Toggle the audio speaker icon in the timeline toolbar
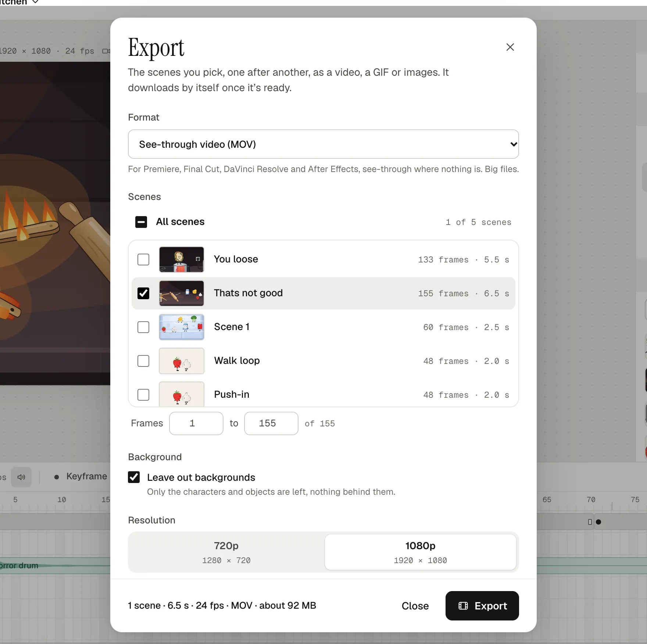The width and height of the screenshot is (647, 644). [x=21, y=477]
